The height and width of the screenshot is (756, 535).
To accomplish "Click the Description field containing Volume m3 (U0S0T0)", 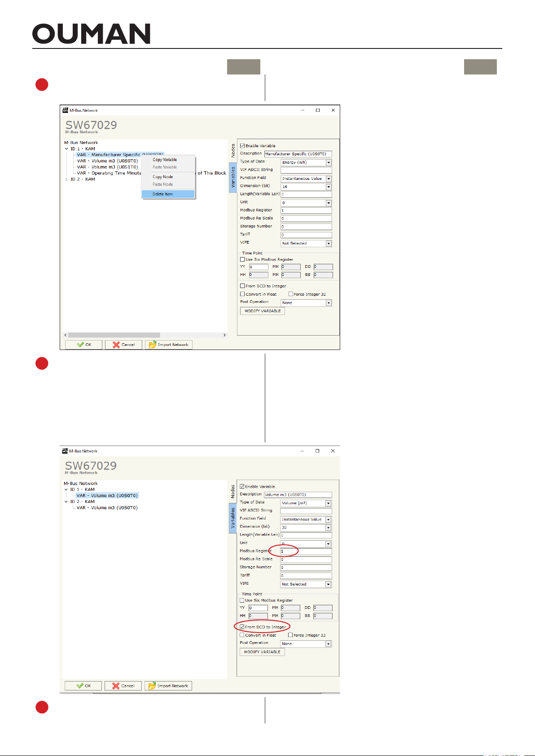I will point(298,495).
